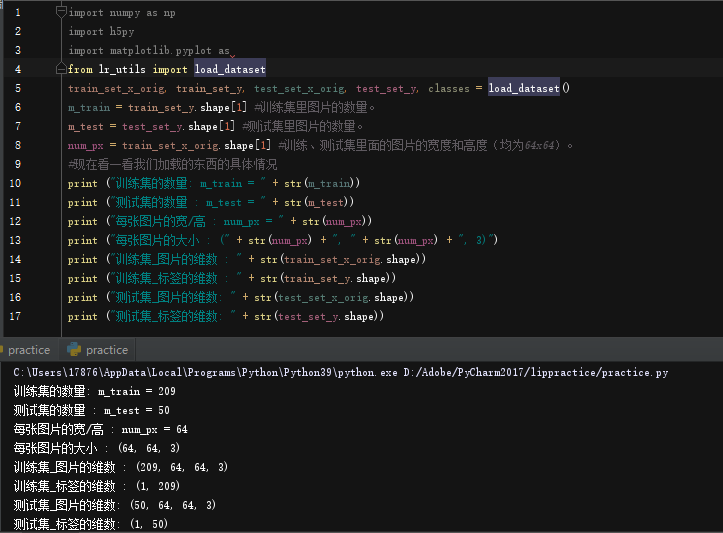
Task: Click console output '(64, 64, 3)'
Action: [x=149, y=448]
